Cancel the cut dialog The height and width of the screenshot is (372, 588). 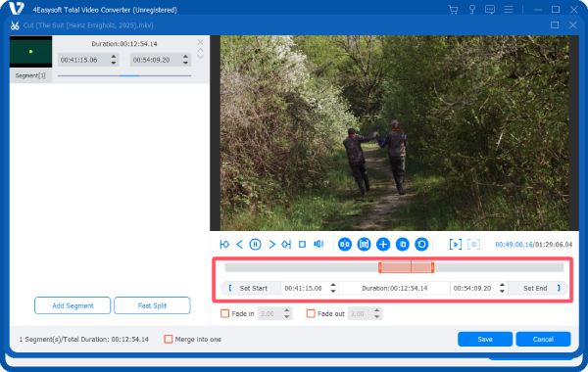point(543,339)
